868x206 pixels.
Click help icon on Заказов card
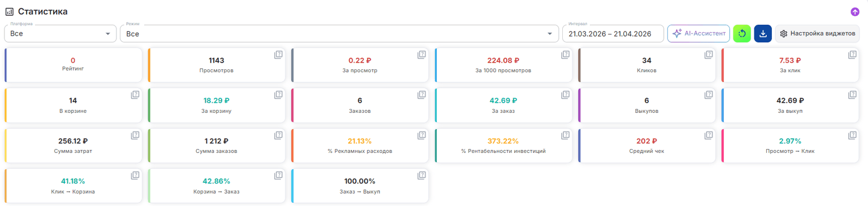[x=422, y=95]
